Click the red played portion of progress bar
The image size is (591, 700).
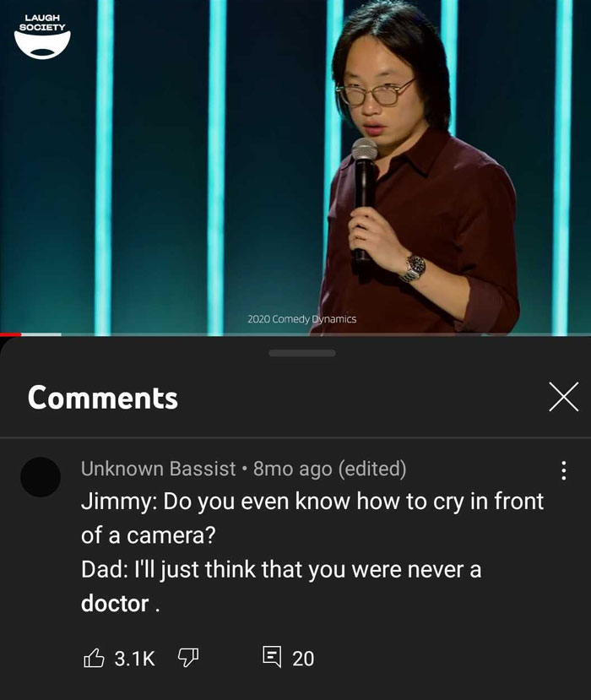[10, 334]
